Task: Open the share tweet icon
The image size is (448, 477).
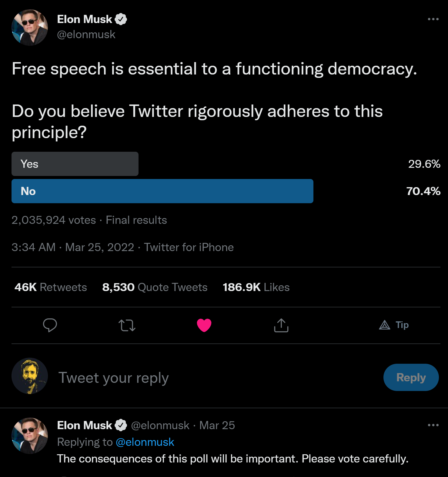Action: 281,325
